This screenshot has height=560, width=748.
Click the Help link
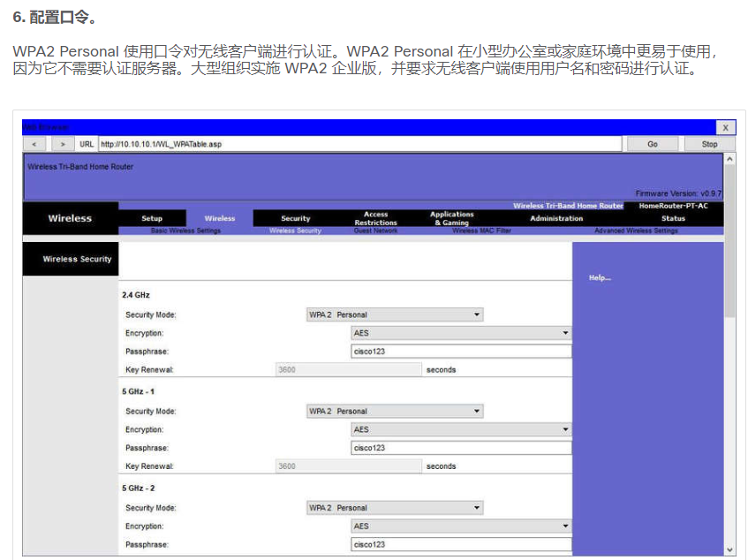point(600,276)
